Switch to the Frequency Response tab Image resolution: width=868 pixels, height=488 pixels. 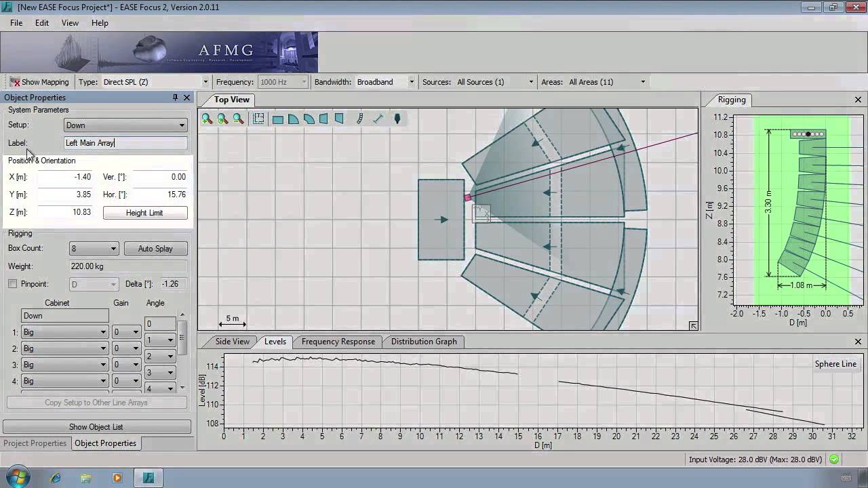click(x=338, y=342)
